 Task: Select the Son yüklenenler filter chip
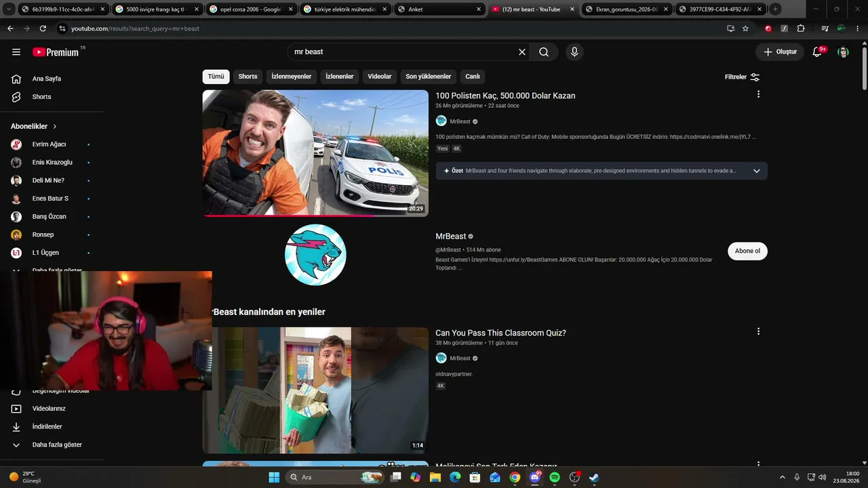click(429, 77)
